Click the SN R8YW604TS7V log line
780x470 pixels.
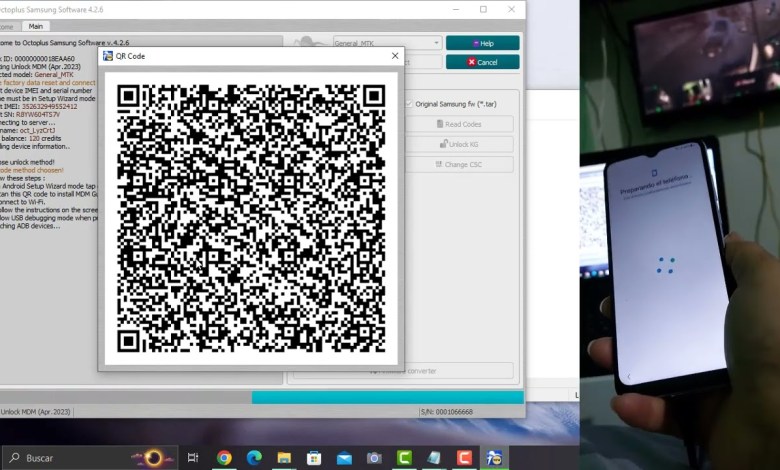point(30,114)
